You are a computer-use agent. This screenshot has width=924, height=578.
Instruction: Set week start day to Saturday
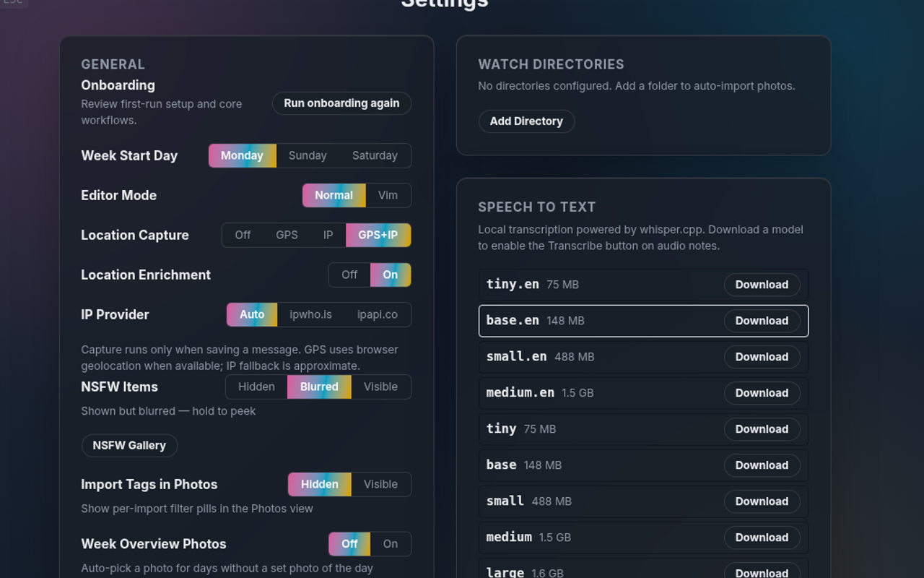pos(375,155)
